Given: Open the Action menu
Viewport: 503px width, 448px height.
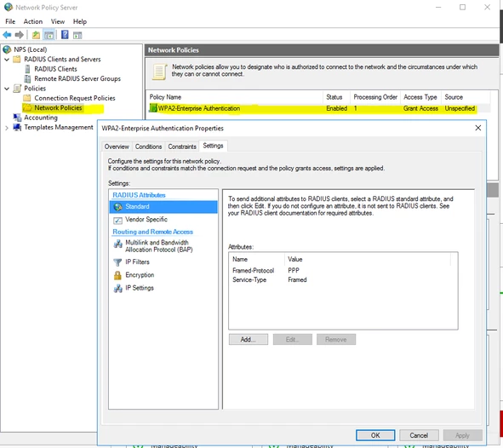Looking at the screenshot, I should point(32,21).
